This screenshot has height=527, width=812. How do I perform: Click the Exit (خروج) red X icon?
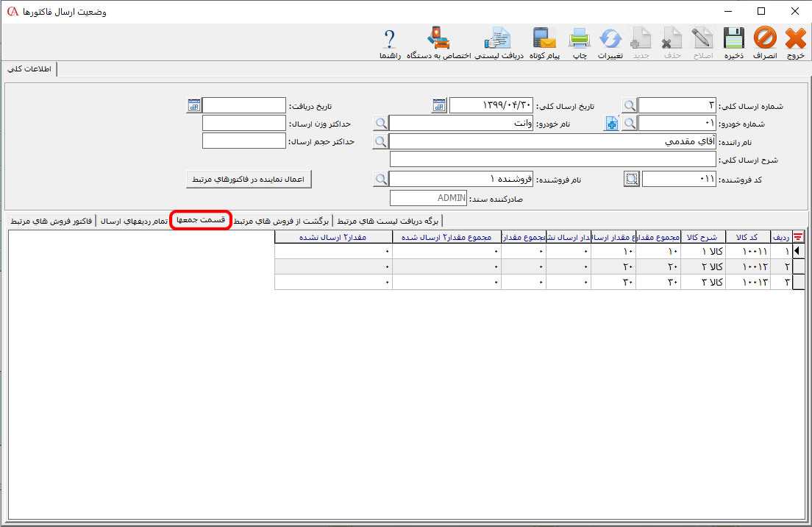click(x=796, y=38)
